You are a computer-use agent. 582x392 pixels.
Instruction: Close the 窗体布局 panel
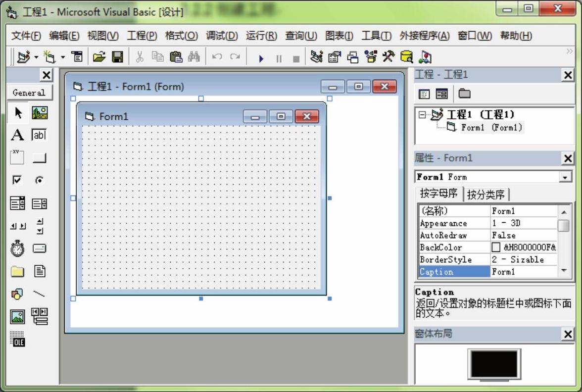pos(568,334)
